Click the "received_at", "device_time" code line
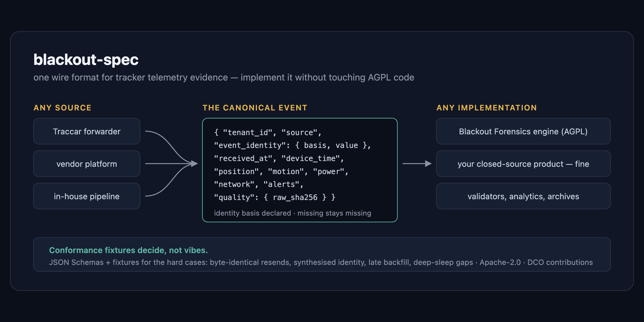The width and height of the screenshot is (644, 322). (279, 158)
